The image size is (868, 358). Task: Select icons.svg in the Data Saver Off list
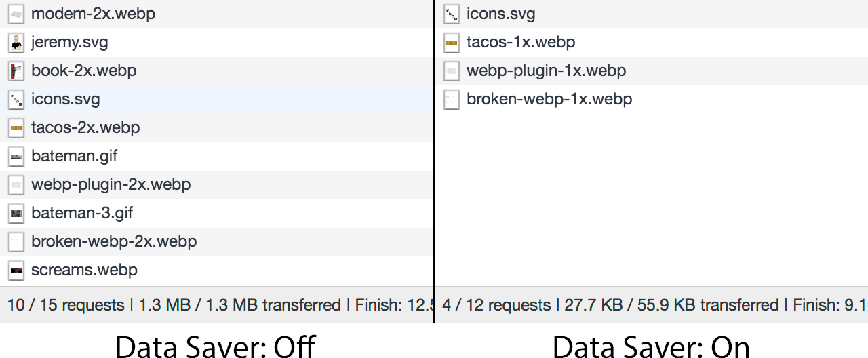(x=66, y=100)
